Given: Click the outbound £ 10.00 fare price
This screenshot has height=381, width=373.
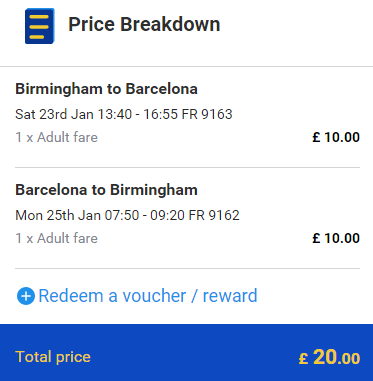Looking at the screenshot, I should pyautogui.click(x=336, y=137).
